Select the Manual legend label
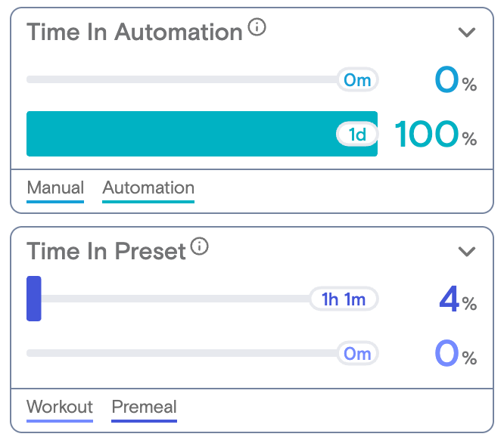The image size is (504, 440). [x=55, y=187]
